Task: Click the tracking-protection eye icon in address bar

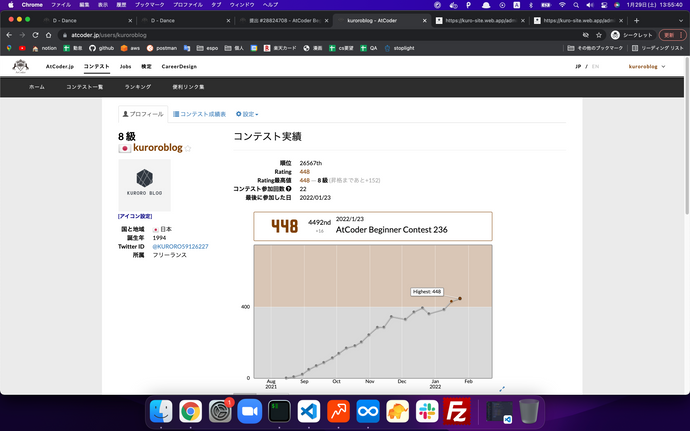Action: (585, 35)
